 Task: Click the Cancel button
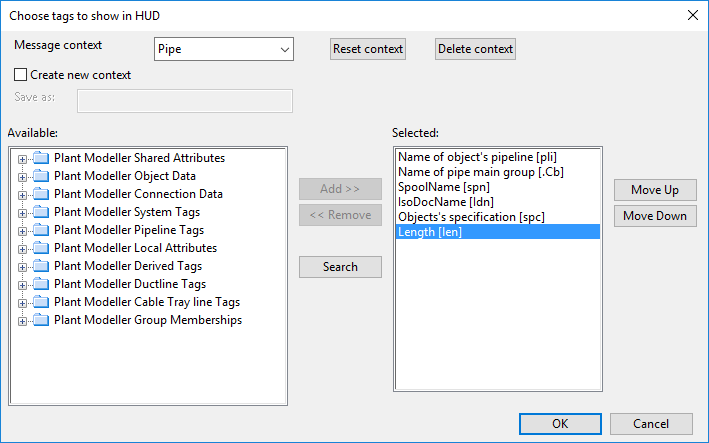click(651, 424)
